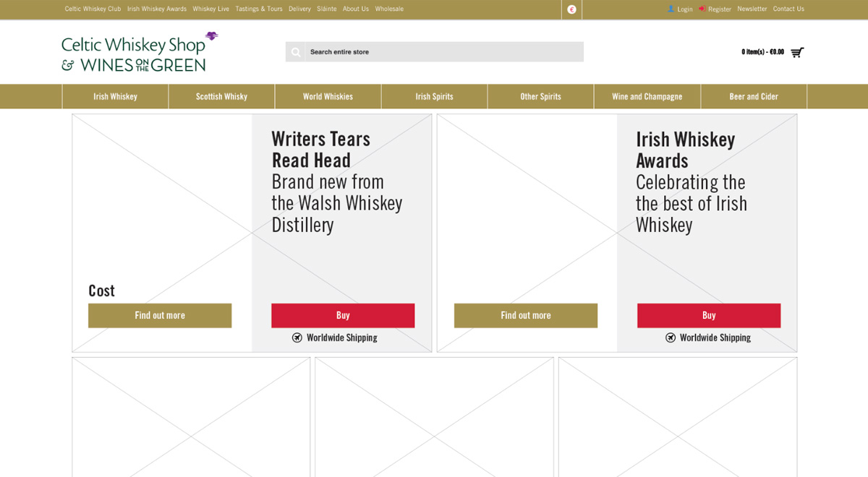Click the Celtic Whiskey Shop logo
868x477 pixels.
140,52
